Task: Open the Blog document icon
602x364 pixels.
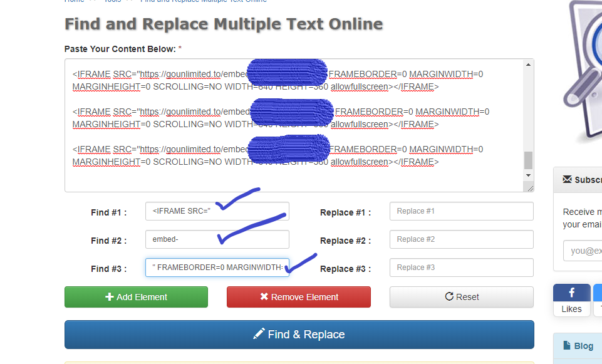Action: (x=567, y=346)
